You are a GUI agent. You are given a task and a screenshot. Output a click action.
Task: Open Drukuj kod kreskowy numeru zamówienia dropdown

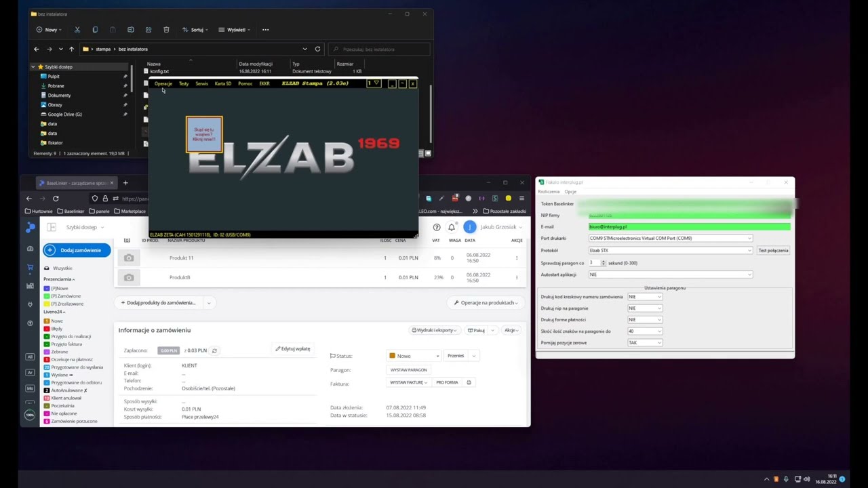coord(645,297)
